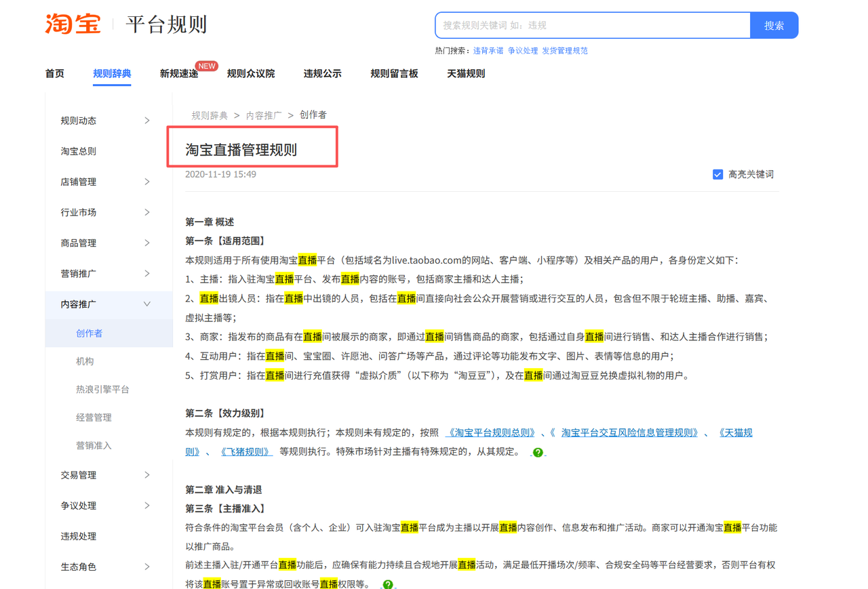This screenshot has height=589, width=868.
Task: Click the Taobao orange logo
Action: [73, 24]
